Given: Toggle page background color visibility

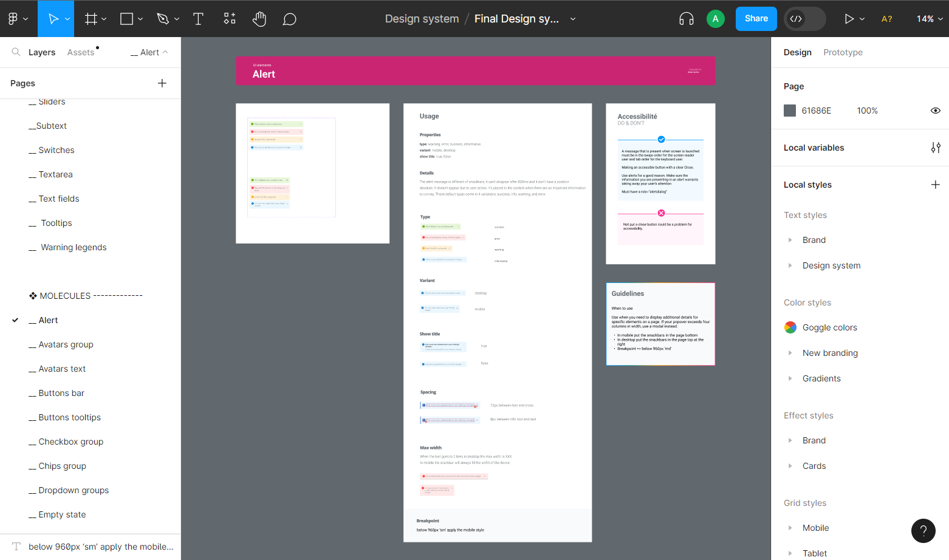Looking at the screenshot, I should (x=936, y=111).
